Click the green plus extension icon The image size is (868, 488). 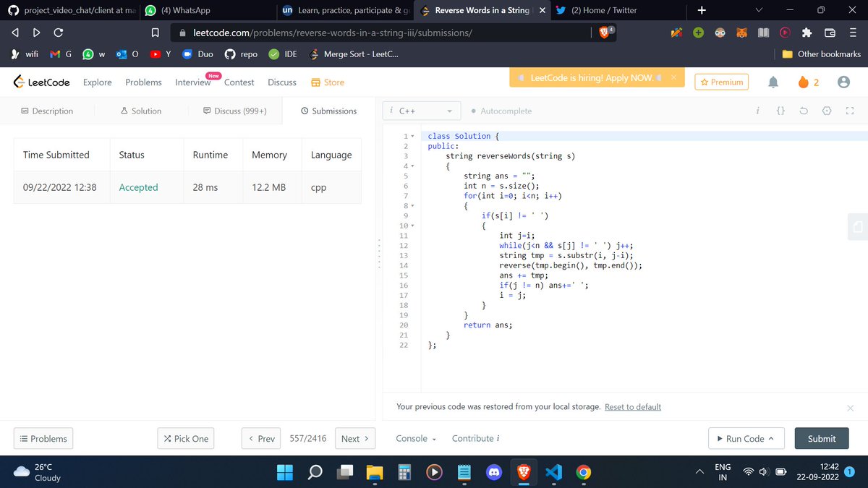click(698, 33)
